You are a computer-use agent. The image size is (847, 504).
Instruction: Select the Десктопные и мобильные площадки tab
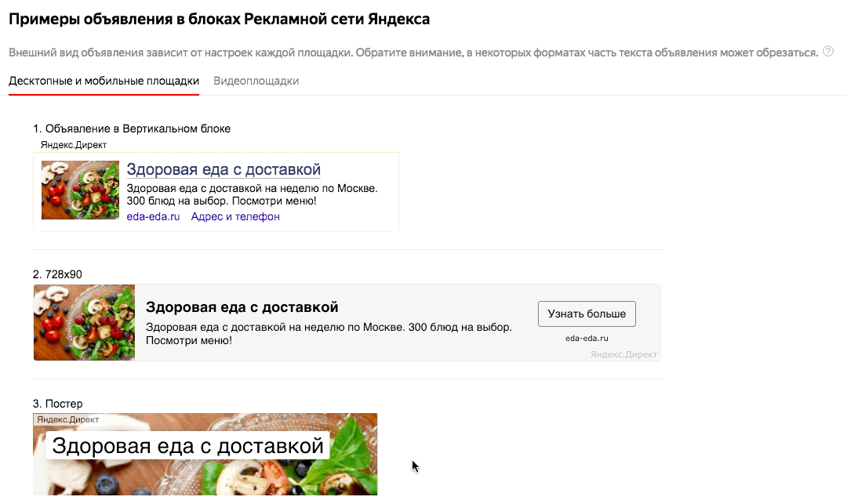tap(104, 81)
